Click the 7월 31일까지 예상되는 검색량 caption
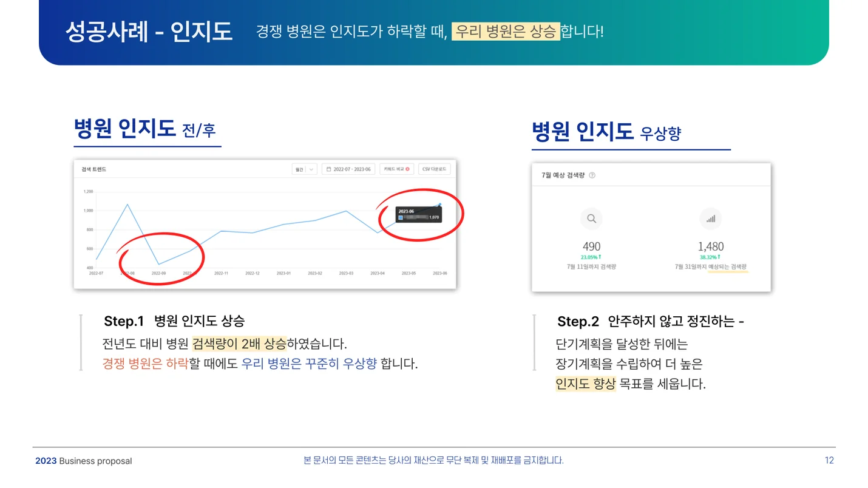The width and height of the screenshot is (868, 488). click(711, 267)
